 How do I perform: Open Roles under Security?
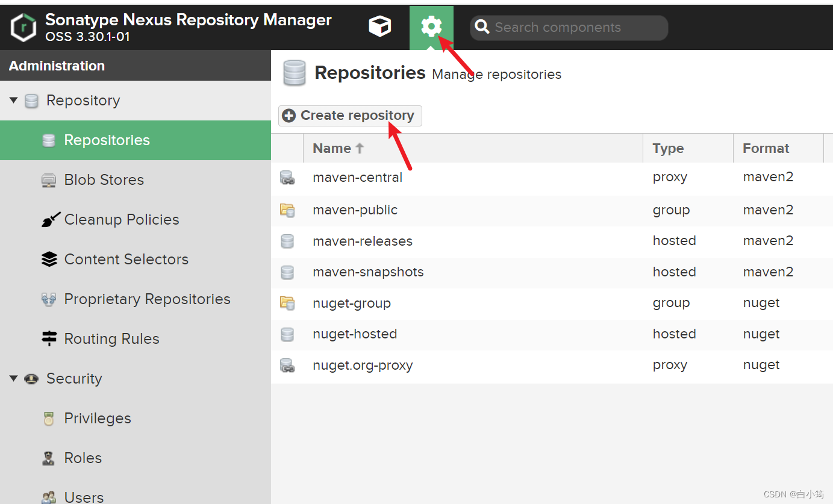click(136, 458)
